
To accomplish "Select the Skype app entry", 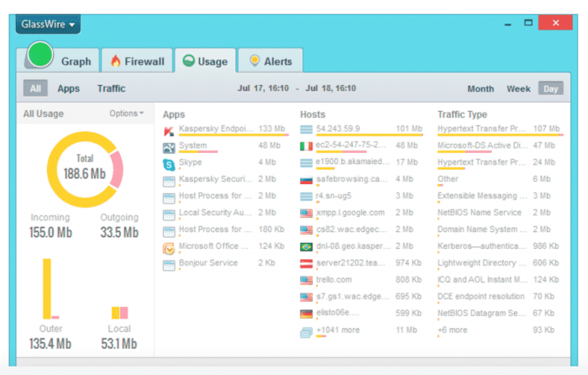I will (225, 163).
